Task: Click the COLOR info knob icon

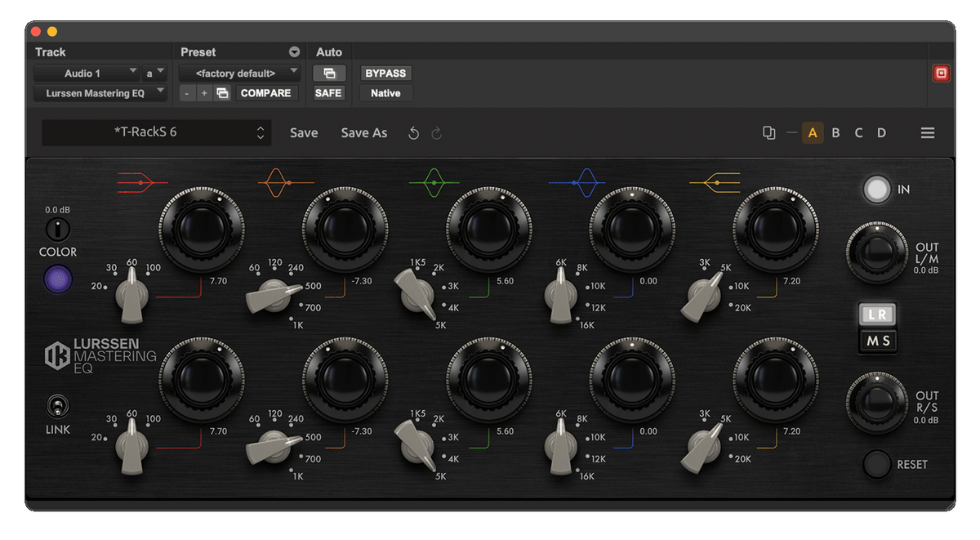Action: pos(57,230)
